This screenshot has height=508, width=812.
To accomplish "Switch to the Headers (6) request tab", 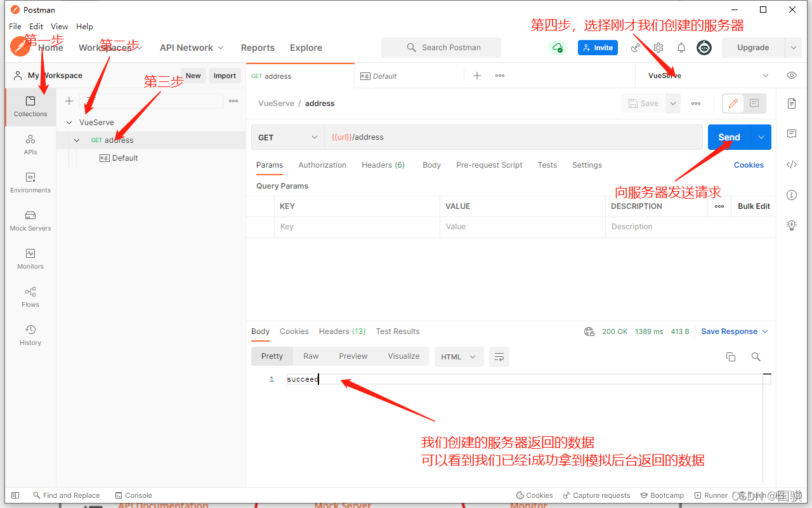I will click(383, 165).
